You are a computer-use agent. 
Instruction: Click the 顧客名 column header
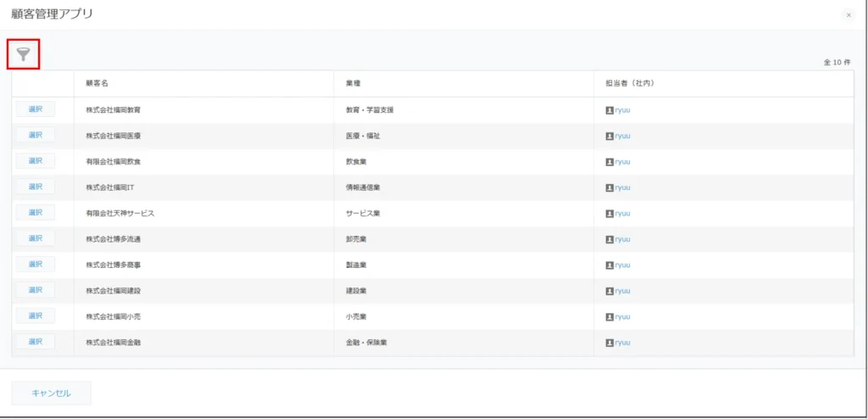tap(97, 83)
